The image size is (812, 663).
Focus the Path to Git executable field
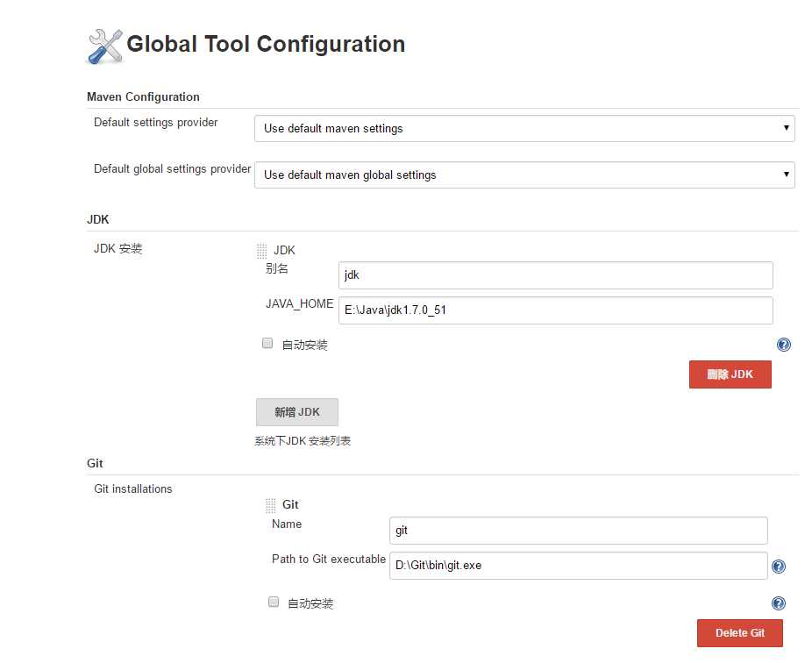(x=579, y=566)
